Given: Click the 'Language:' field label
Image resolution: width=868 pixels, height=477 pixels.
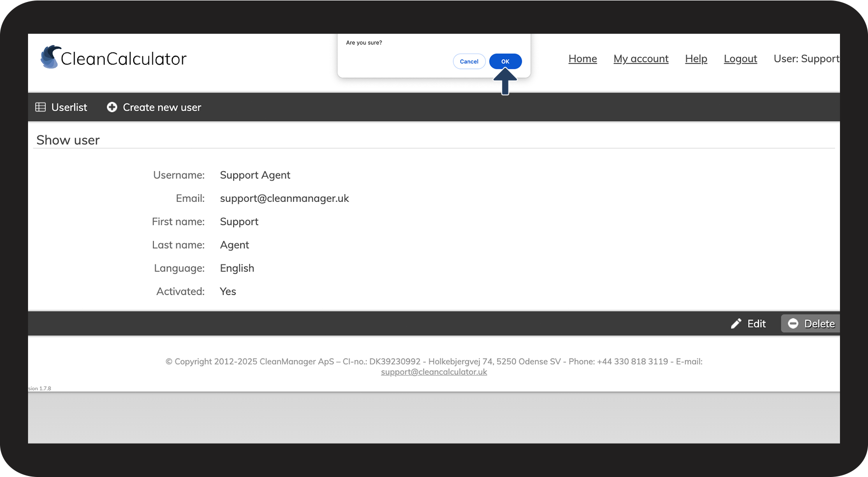Looking at the screenshot, I should pos(179,268).
